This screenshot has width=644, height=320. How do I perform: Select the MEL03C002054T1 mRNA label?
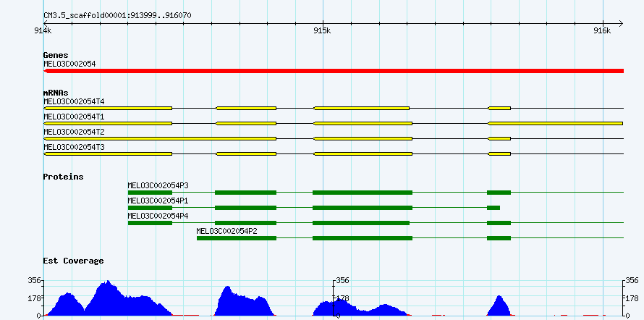click(74, 117)
